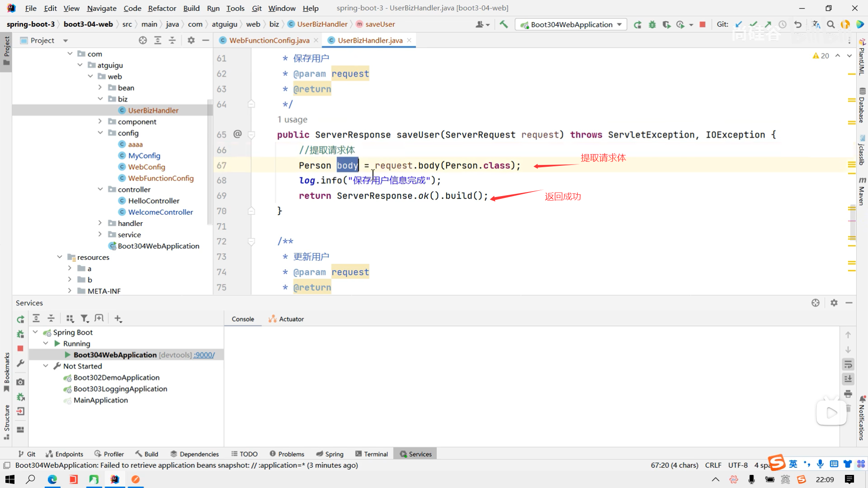Toggle scroll to end in console
868x488 pixels.
point(848,379)
